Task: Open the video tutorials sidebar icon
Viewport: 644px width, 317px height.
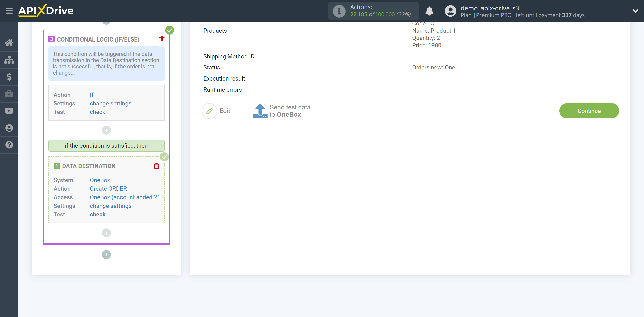Action: pyautogui.click(x=9, y=111)
